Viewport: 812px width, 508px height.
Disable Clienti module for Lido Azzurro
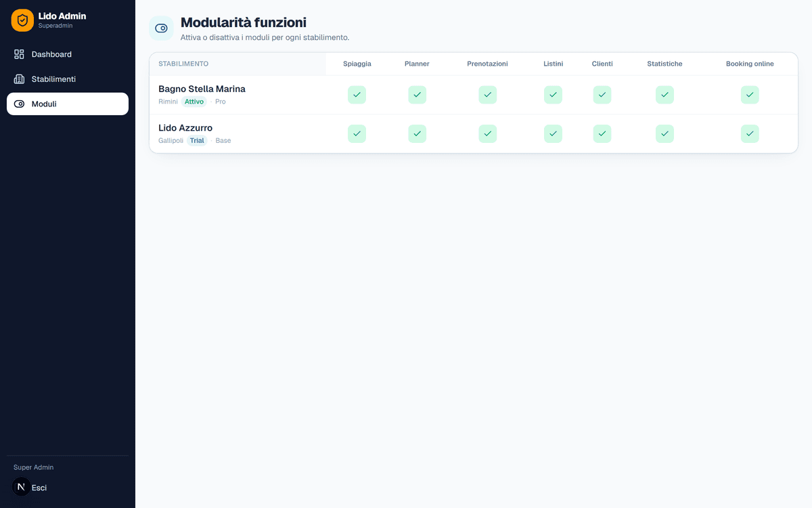pos(602,133)
